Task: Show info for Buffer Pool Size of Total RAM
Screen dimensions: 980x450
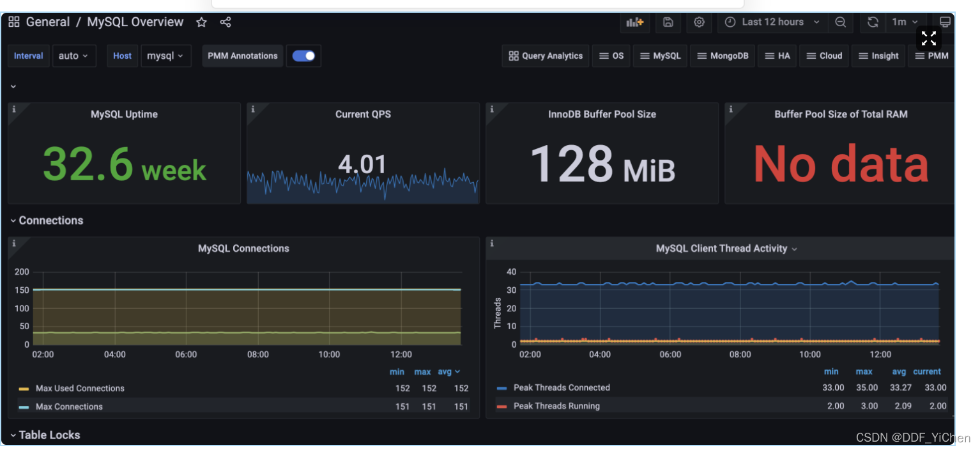Action: pos(730,109)
